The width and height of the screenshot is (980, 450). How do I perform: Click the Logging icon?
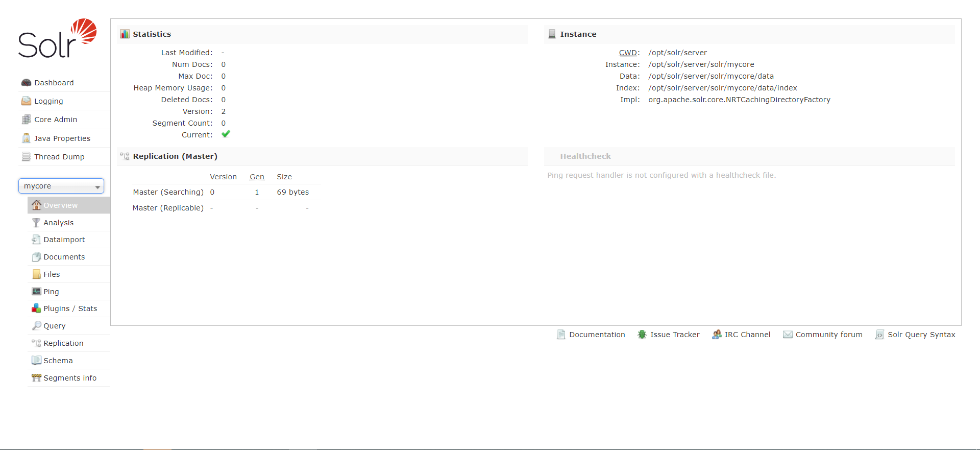pos(27,101)
